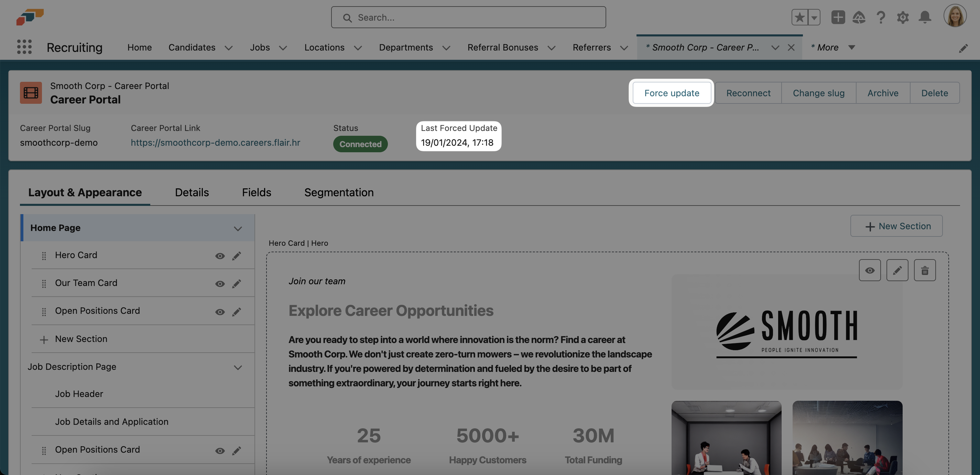The height and width of the screenshot is (475, 980).
Task: Click the global actions plus icon
Action: (838, 17)
